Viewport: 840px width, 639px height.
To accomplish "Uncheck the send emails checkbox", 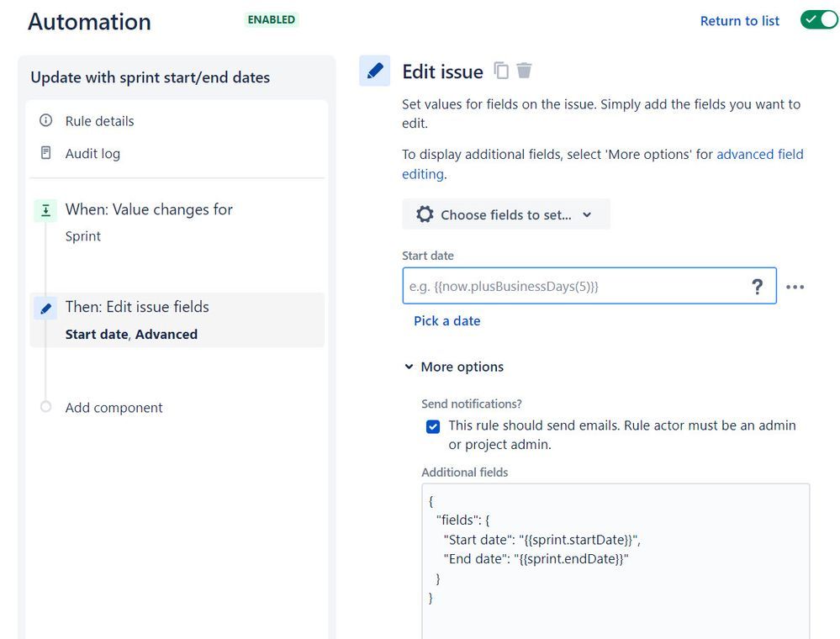I will (433, 426).
